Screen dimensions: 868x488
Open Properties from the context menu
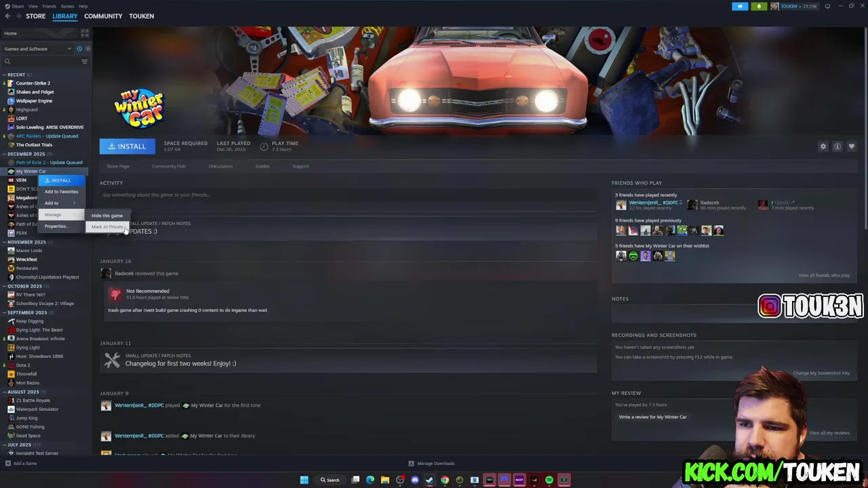coord(61,226)
